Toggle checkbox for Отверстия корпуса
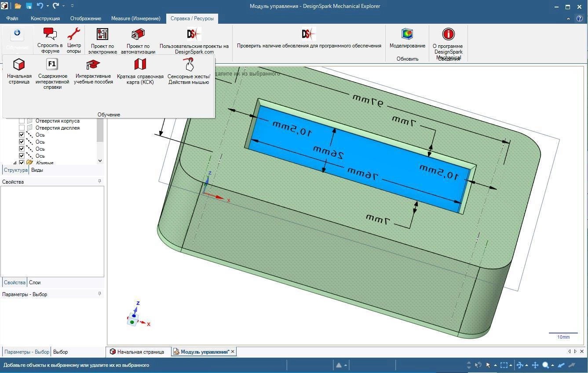 tap(22, 121)
